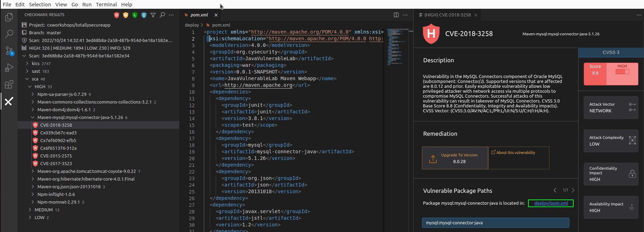644x232 pixels.
Task: Open Source Control view with badge
Action: pyautogui.click(x=9, y=51)
